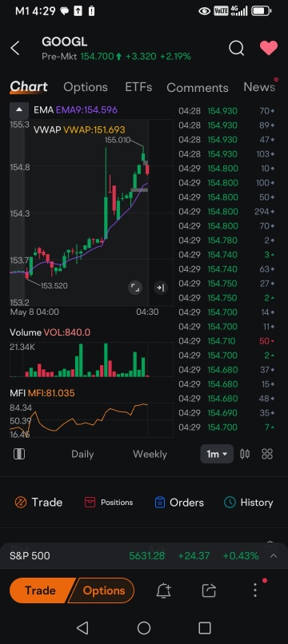Screen dimensions: 288x644
Task: Select the 154.740 trade with volume 63
Action: pyautogui.click(x=226, y=269)
